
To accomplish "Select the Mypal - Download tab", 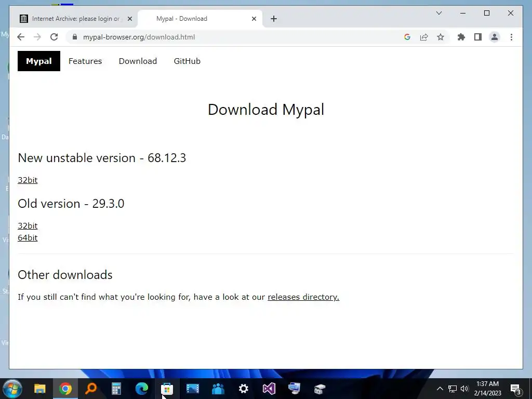I will coord(200,19).
